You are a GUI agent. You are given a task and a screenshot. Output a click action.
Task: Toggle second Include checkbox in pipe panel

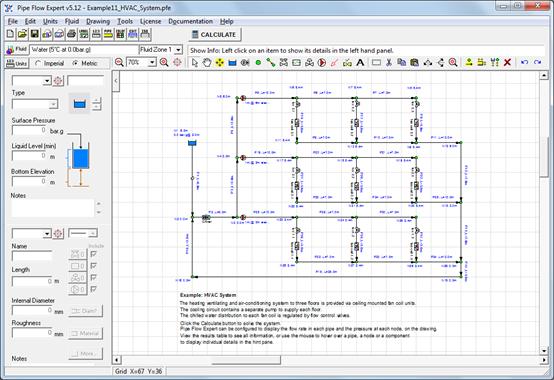click(94, 266)
